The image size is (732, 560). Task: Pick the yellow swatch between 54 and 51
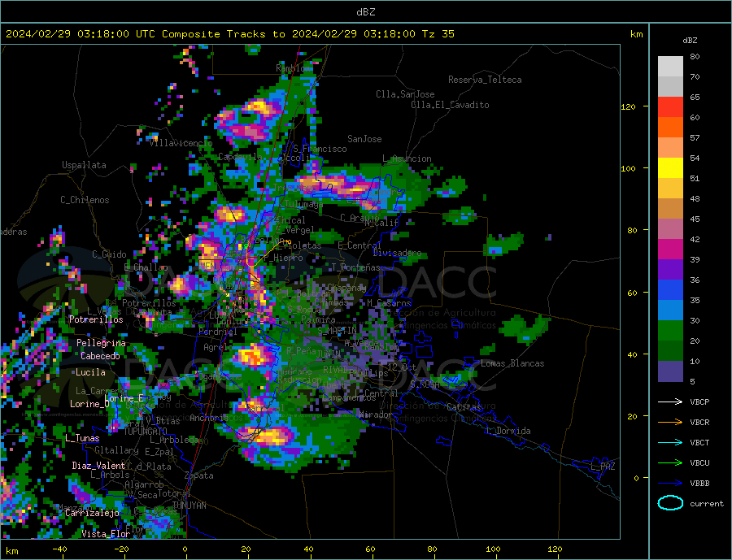pyautogui.click(x=670, y=168)
